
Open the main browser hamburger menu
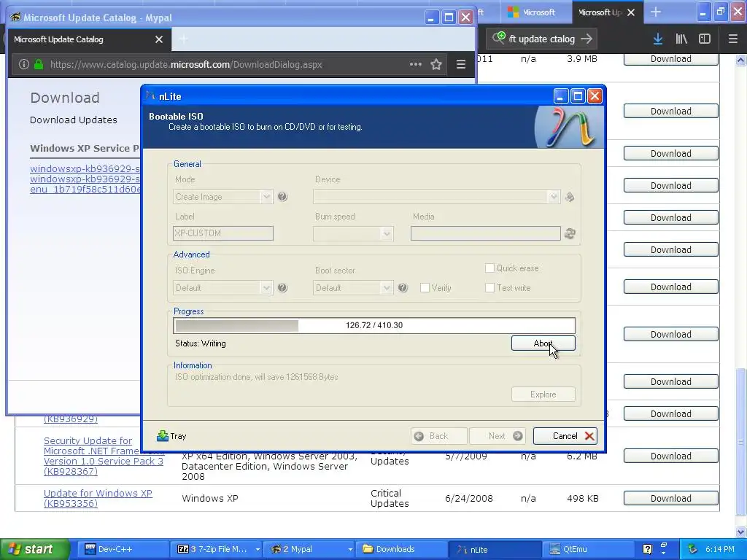pyautogui.click(x=732, y=39)
